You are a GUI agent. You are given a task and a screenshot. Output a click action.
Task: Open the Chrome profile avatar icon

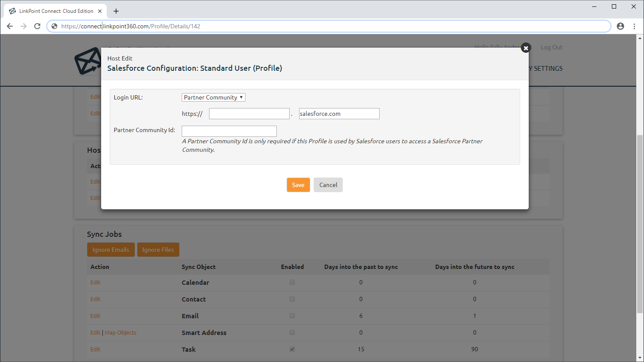point(620,26)
